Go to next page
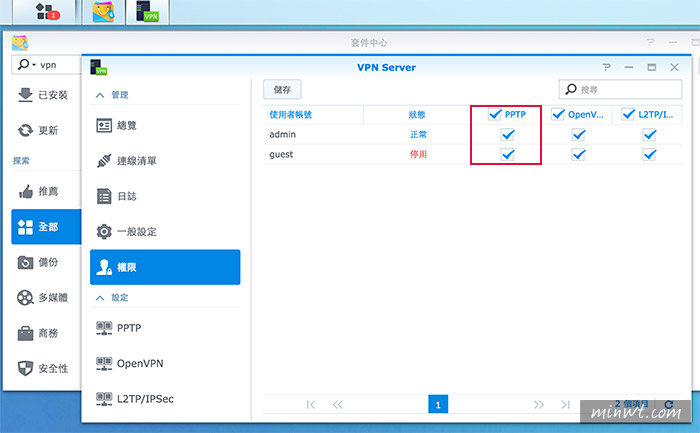This screenshot has height=433, width=700. click(539, 405)
